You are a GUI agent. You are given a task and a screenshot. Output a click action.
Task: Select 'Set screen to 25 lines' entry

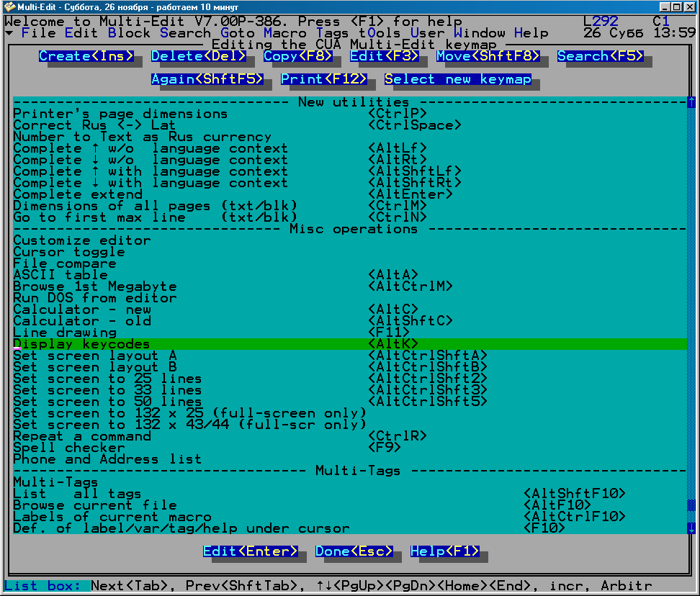[x=350, y=379]
